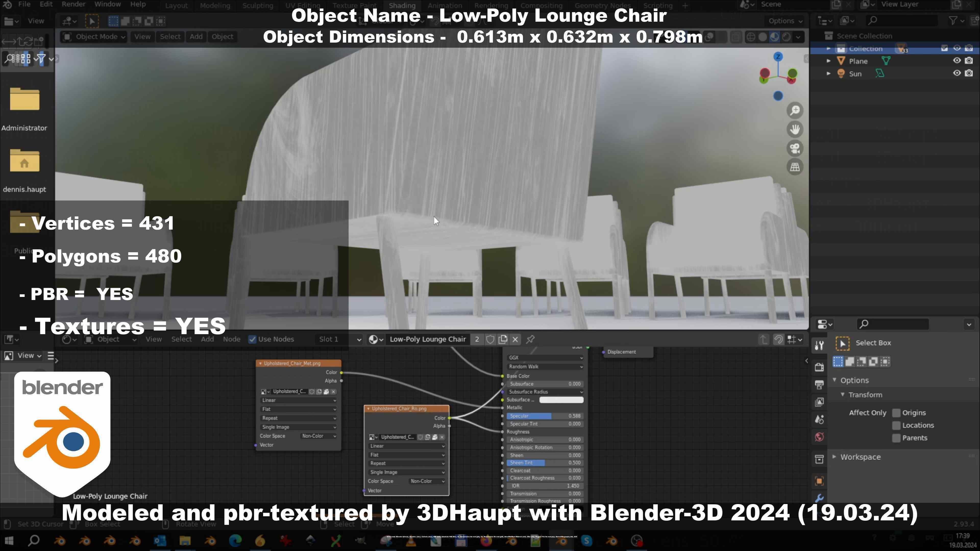Viewport: 980px width, 551px height.
Task: Open the Object Mode dropdown
Action: tap(94, 37)
